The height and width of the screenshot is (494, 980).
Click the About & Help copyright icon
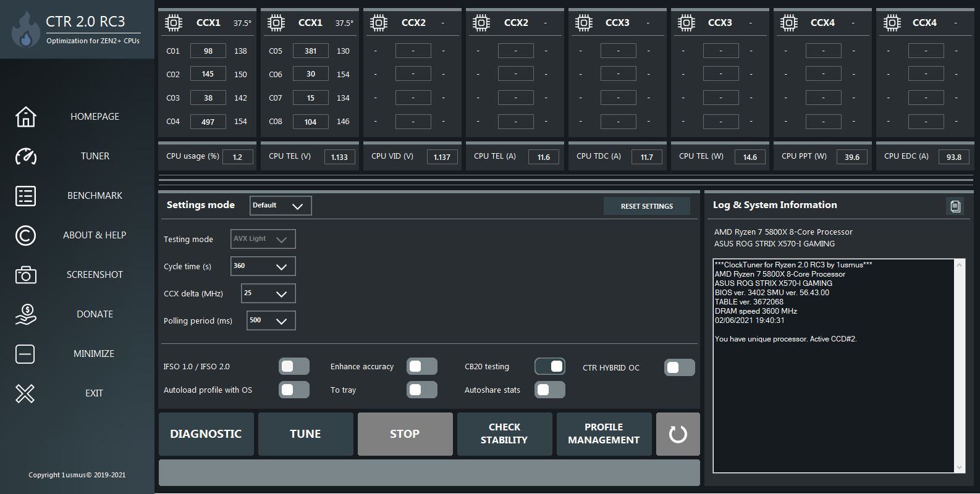coord(25,235)
